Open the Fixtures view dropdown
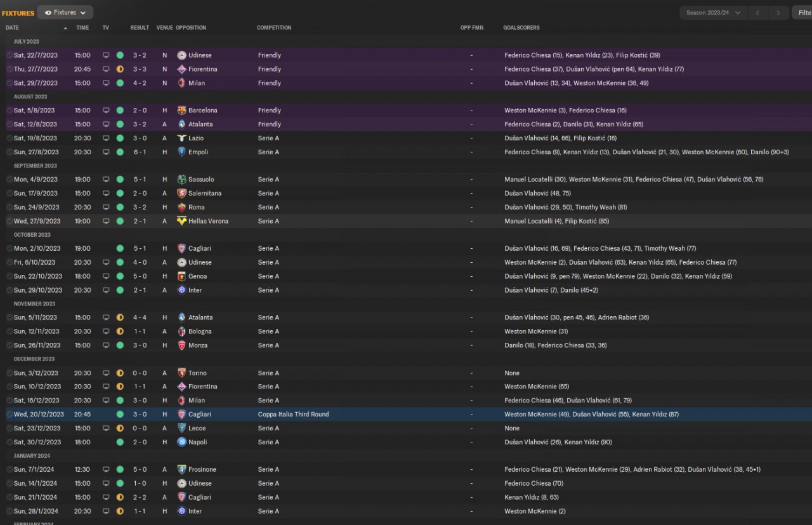 click(x=65, y=12)
